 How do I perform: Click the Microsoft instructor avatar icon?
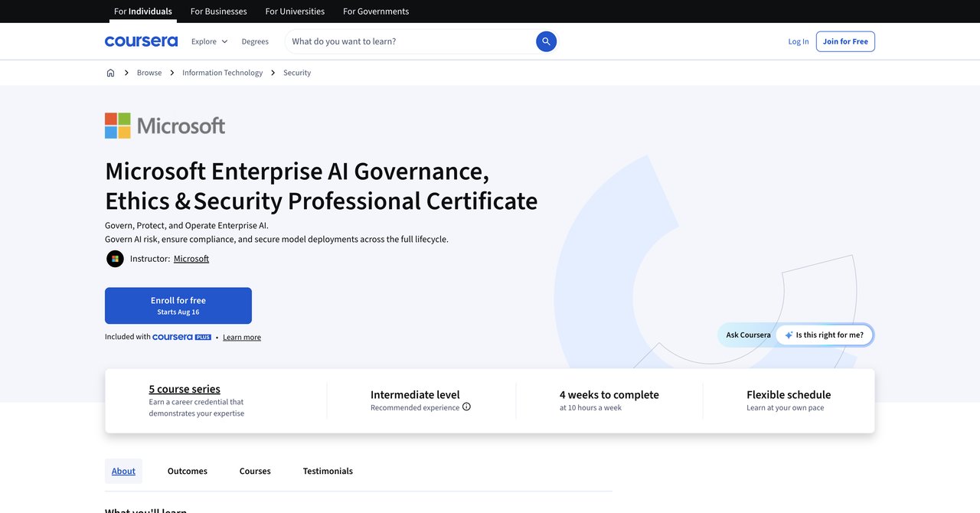[115, 259]
